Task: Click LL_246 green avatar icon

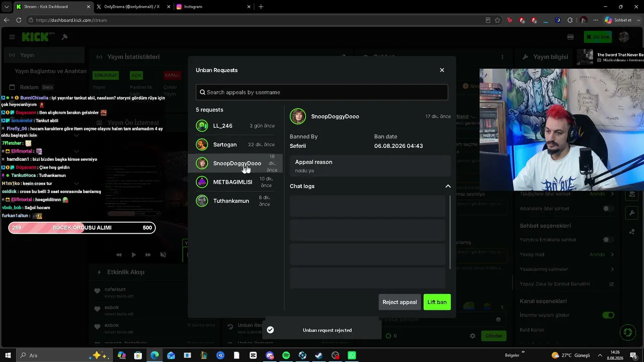Action: [202, 126]
